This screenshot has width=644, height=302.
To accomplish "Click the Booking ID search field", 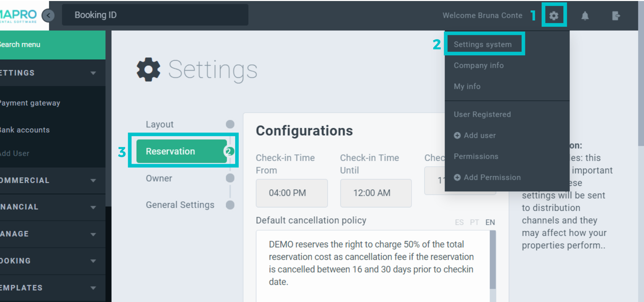I will click(x=155, y=15).
